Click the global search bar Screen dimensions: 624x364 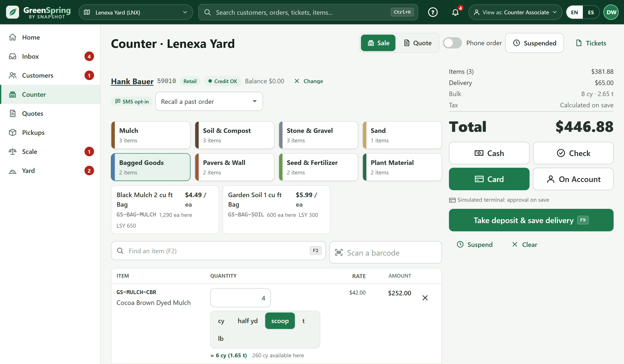click(x=308, y=12)
